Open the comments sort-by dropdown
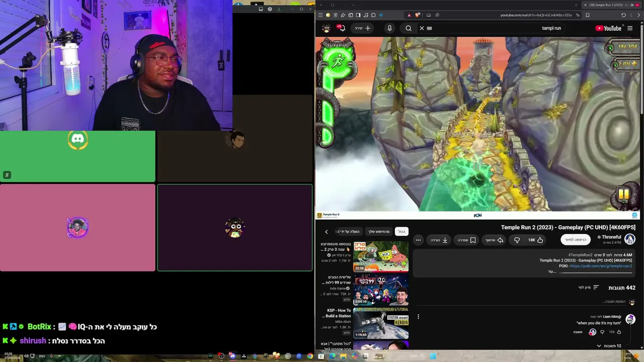The height and width of the screenshot is (362, 644). click(589, 288)
